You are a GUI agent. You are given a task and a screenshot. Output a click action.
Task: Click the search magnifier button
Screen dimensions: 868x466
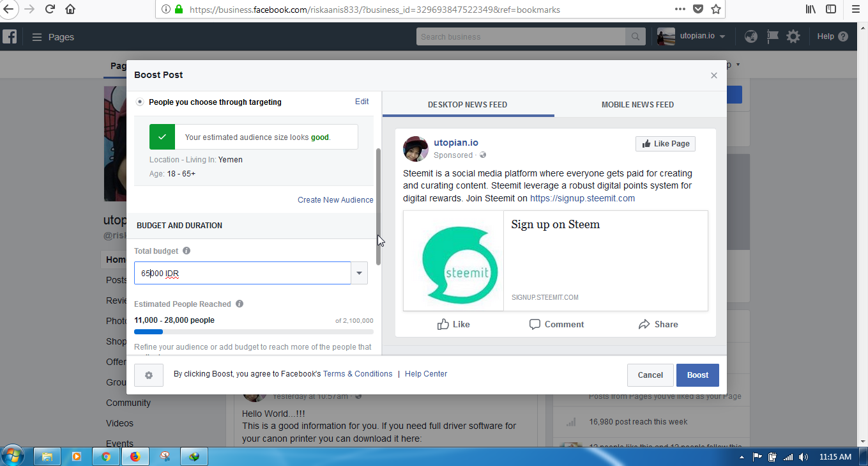click(x=636, y=36)
